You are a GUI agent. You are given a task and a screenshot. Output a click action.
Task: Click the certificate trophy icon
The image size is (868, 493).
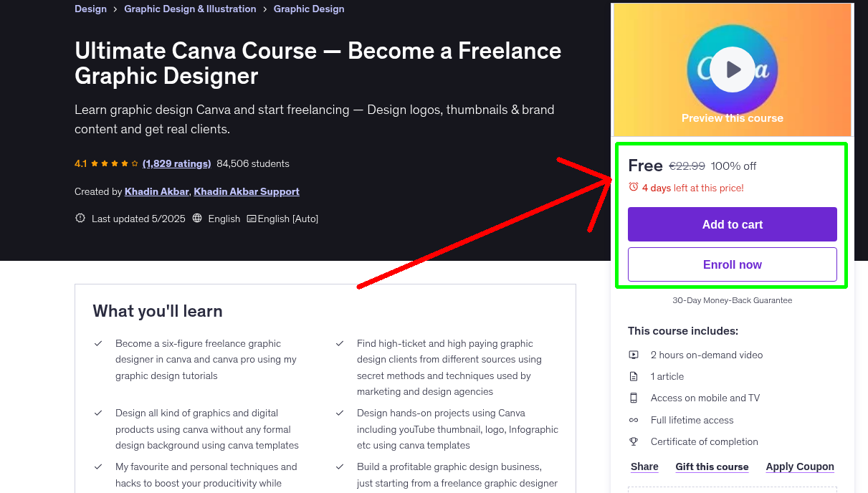tap(634, 441)
